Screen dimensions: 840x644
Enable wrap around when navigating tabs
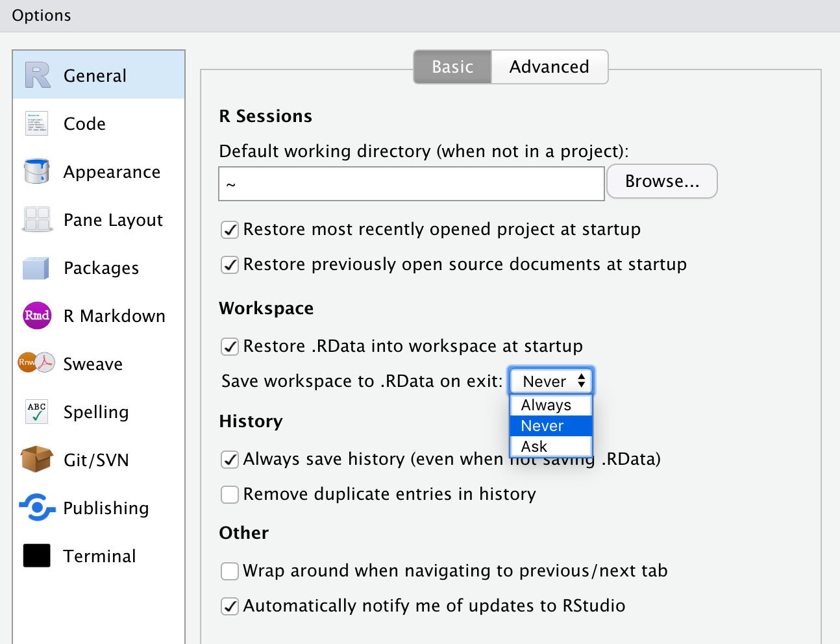pyautogui.click(x=230, y=571)
